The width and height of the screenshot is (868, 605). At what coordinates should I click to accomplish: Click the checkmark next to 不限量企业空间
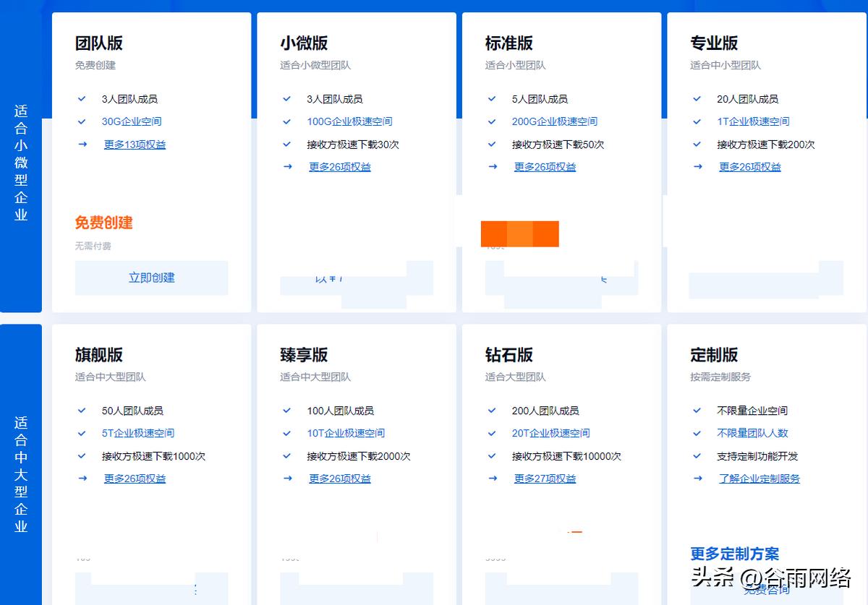point(697,411)
